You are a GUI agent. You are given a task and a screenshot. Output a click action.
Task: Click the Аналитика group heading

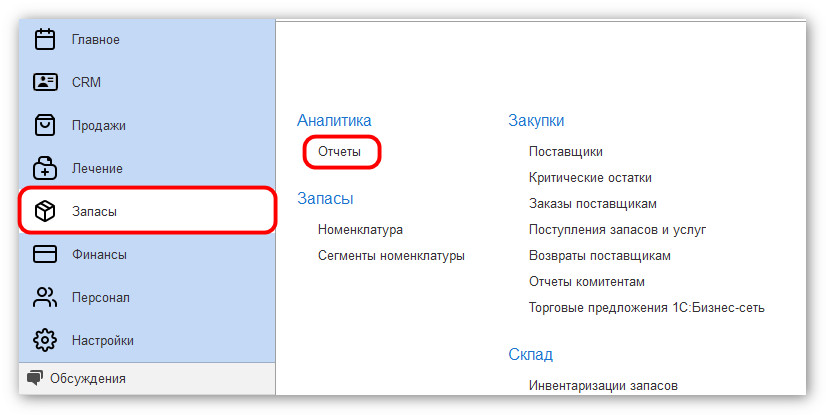(x=334, y=120)
